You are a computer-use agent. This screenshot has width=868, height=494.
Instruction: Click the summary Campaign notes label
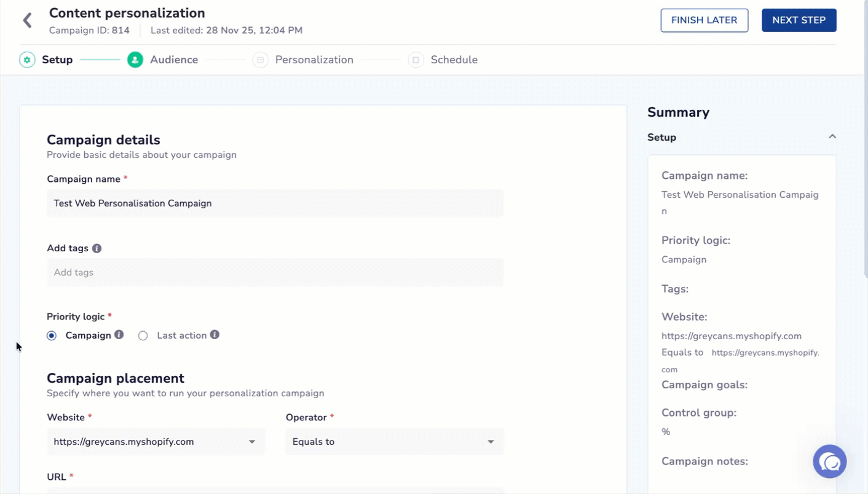704,461
